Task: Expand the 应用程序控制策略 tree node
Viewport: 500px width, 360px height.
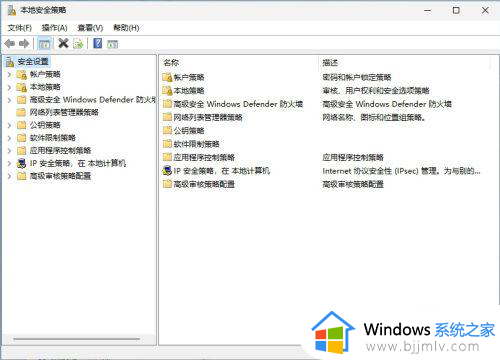Action: [x=9, y=151]
